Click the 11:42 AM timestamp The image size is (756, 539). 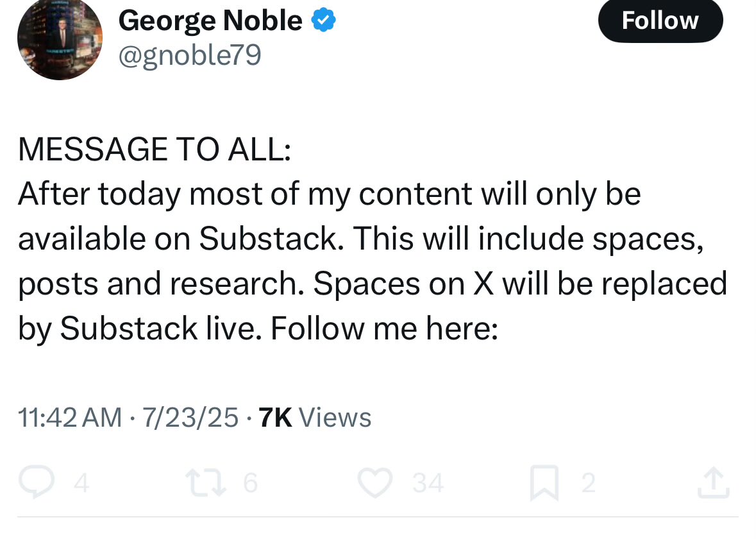point(70,417)
